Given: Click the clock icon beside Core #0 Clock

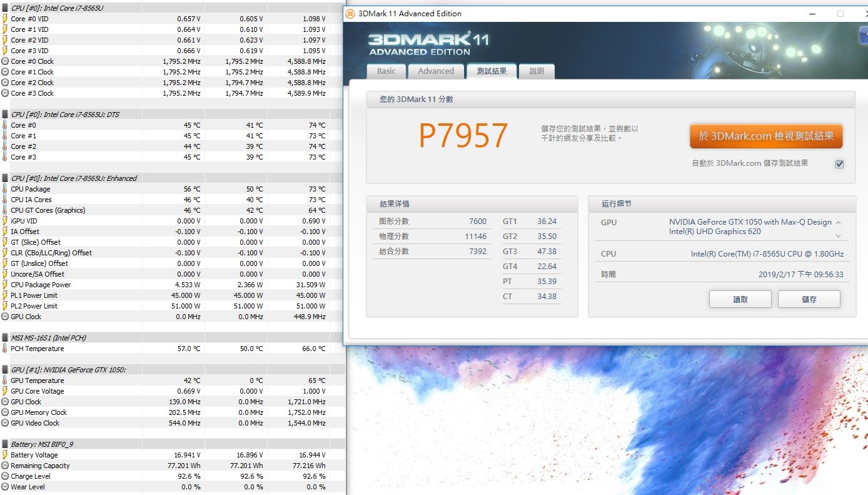Looking at the screenshot, I should coord(5,61).
